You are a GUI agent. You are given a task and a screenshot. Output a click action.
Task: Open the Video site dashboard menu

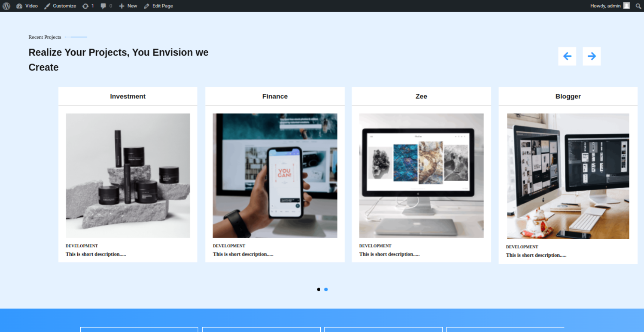pyautogui.click(x=27, y=6)
